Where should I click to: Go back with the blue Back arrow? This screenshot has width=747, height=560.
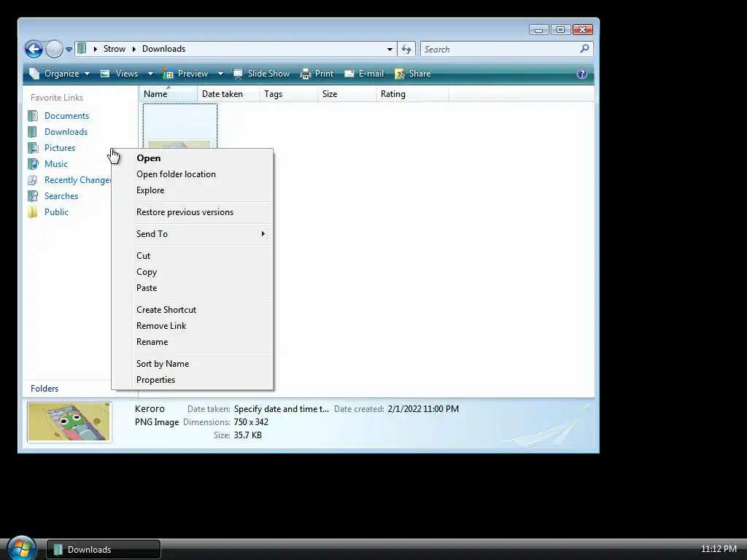(34, 49)
